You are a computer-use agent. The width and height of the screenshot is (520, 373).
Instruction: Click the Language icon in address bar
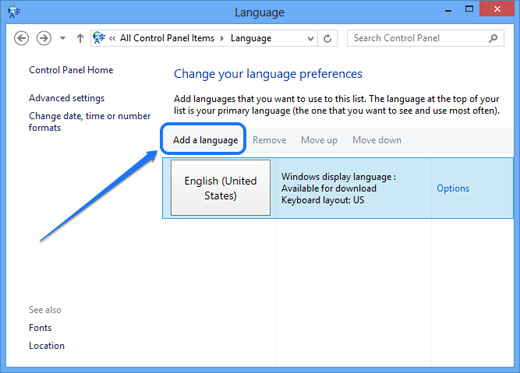(99, 38)
